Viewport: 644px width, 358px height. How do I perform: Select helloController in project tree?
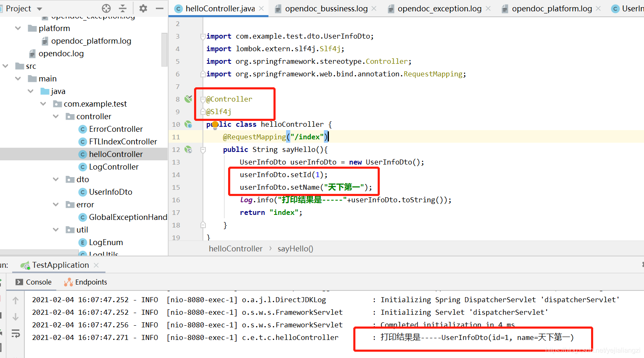tap(116, 154)
